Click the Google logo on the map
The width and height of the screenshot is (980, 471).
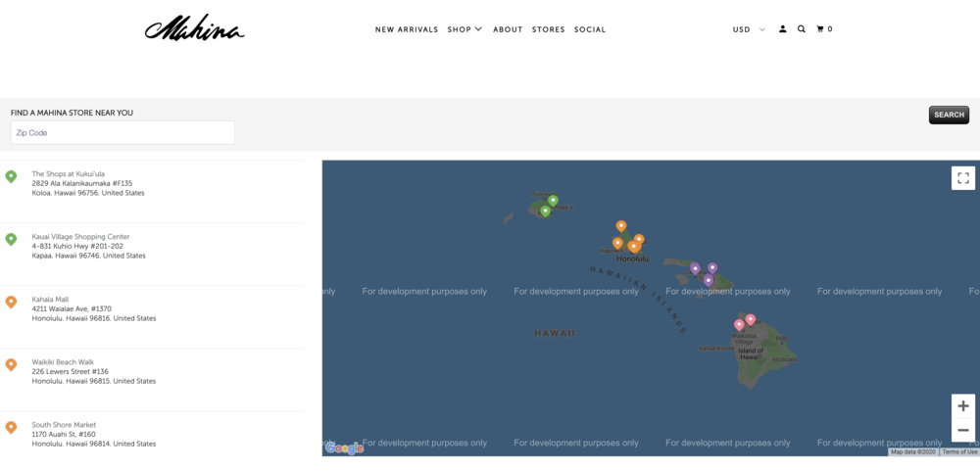(344, 447)
